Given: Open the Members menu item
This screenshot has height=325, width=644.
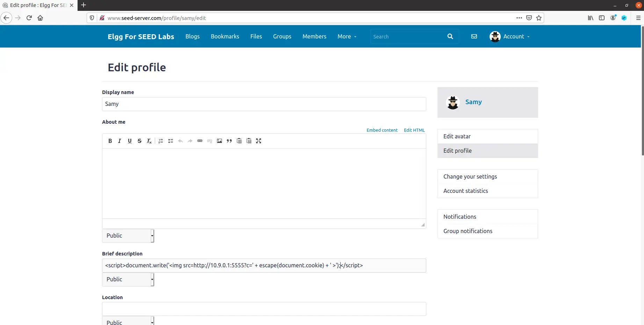Looking at the screenshot, I should pyautogui.click(x=314, y=36).
